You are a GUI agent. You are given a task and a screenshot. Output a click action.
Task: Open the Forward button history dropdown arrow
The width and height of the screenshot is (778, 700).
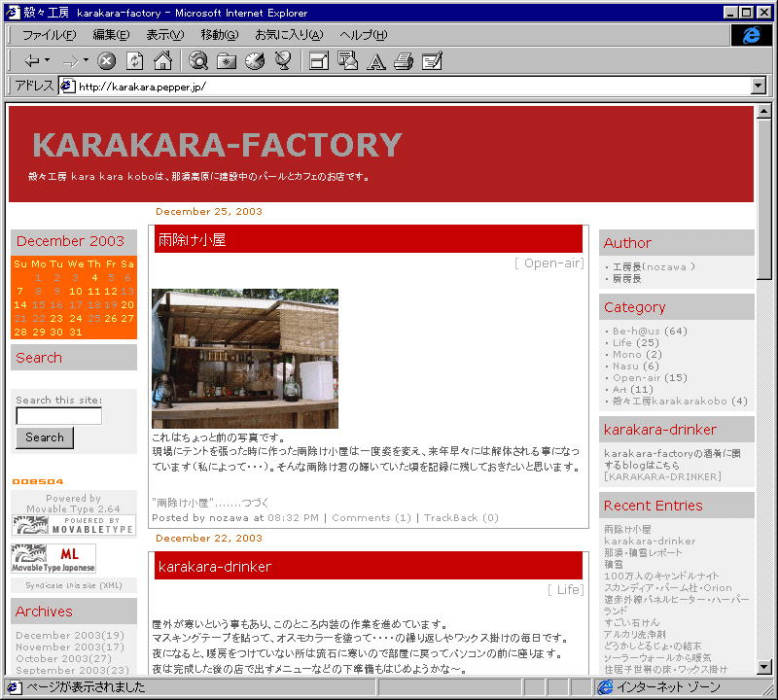[86, 60]
